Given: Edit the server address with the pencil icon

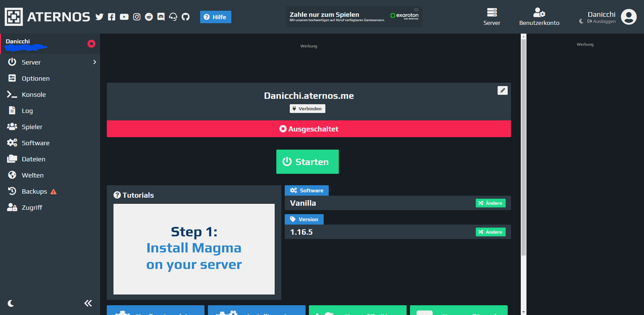Looking at the screenshot, I should 502,90.
